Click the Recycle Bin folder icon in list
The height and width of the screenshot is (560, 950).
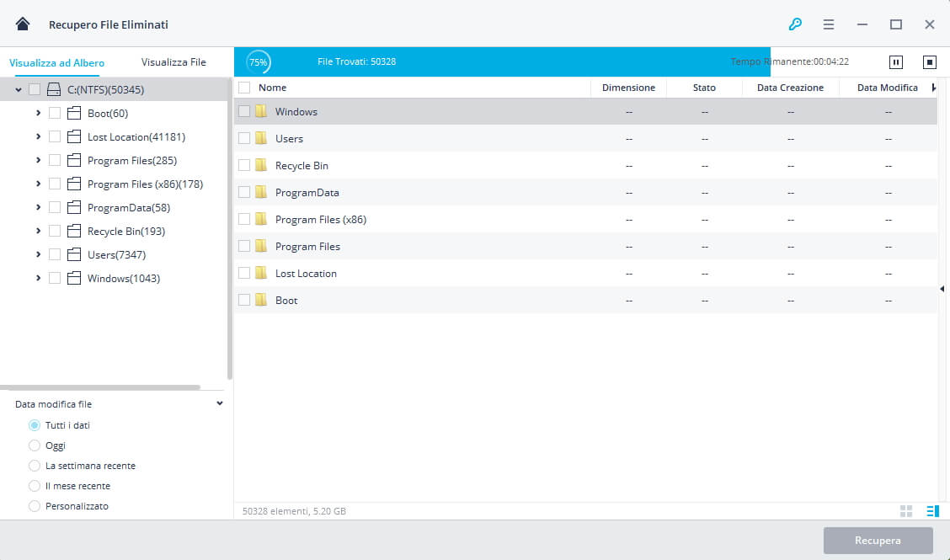click(x=261, y=165)
